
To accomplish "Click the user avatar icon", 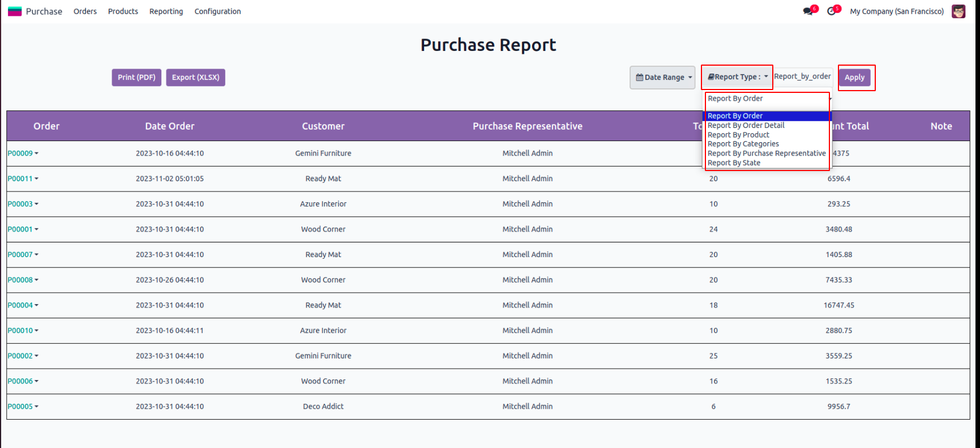I will (958, 11).
